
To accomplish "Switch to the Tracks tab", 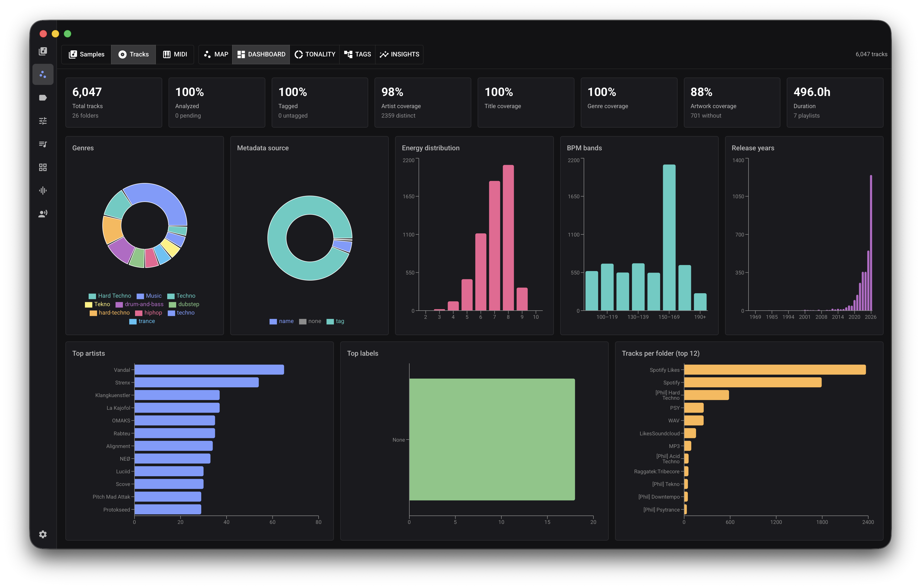I will (133, 54).
